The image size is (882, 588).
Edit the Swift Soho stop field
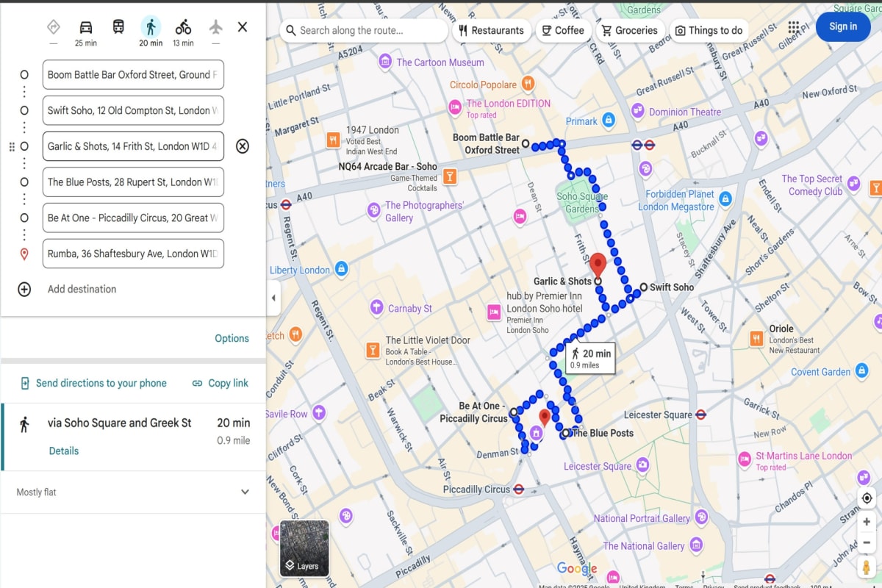click(x=133, y=110)
